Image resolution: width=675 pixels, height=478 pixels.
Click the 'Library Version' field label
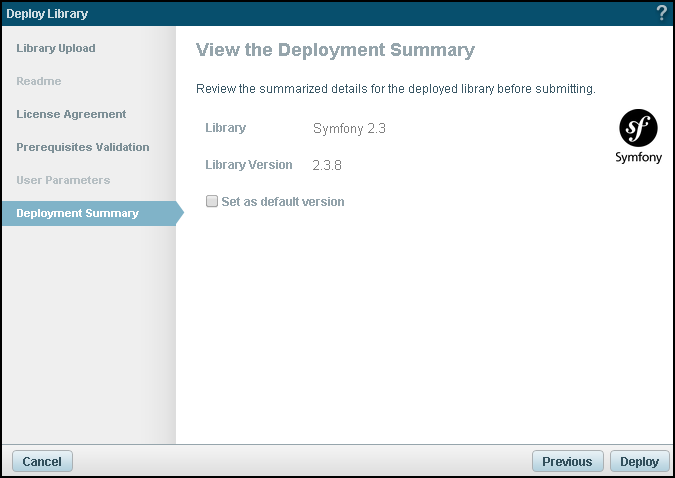tap(248, 164)
